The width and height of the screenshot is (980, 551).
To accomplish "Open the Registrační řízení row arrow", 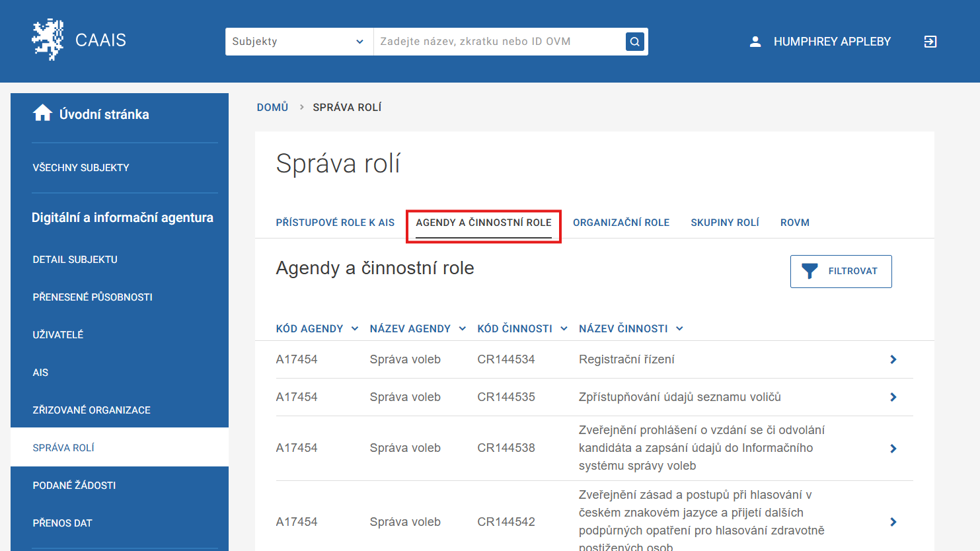I will [893, 359].
